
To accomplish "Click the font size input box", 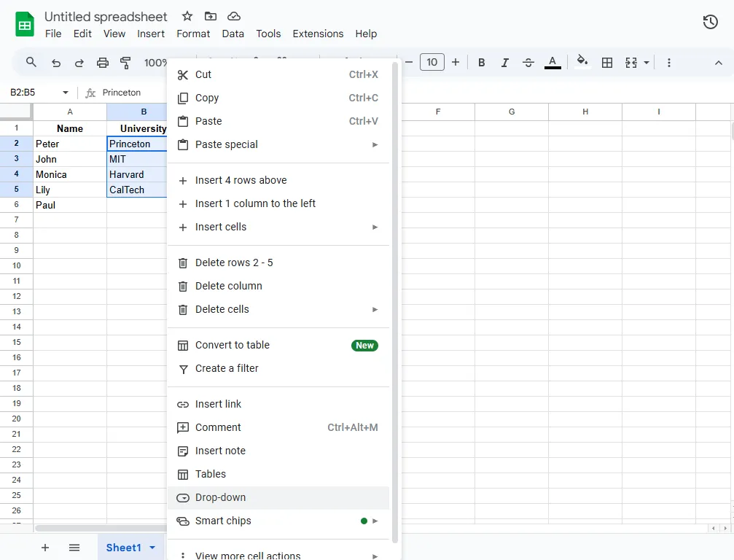I will tap(432, 62).
